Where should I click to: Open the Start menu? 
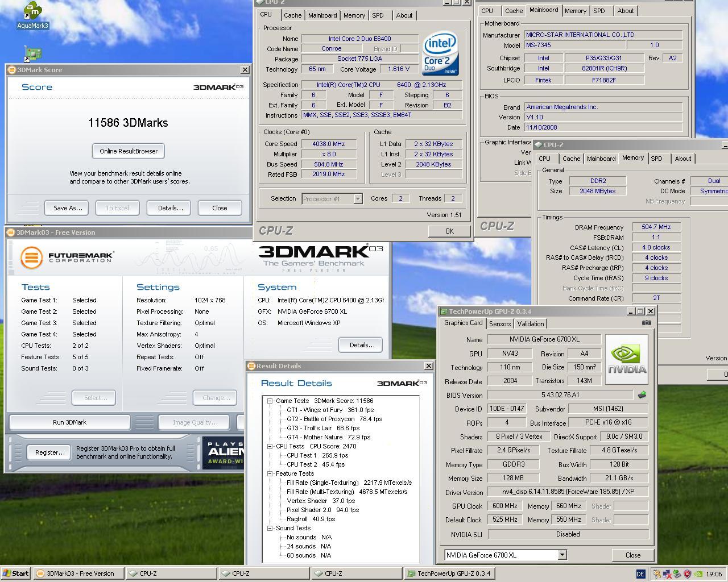click(x=16, y=573)
